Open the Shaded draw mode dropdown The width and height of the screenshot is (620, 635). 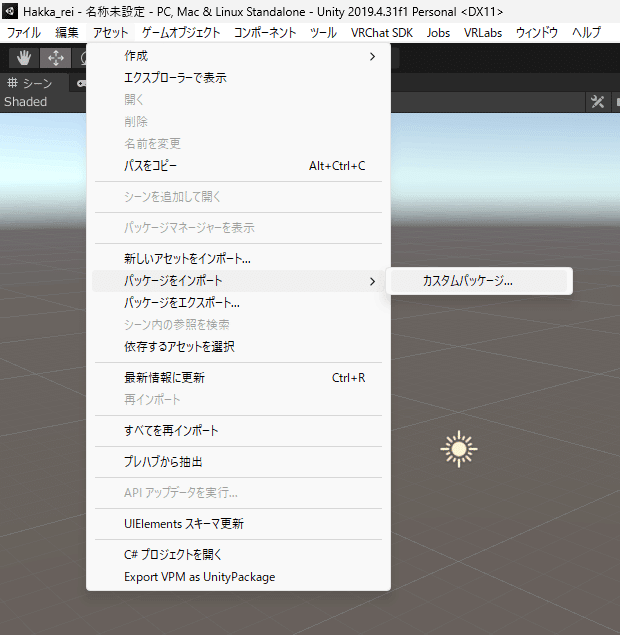pyautogui.click(x=26, y=102)
